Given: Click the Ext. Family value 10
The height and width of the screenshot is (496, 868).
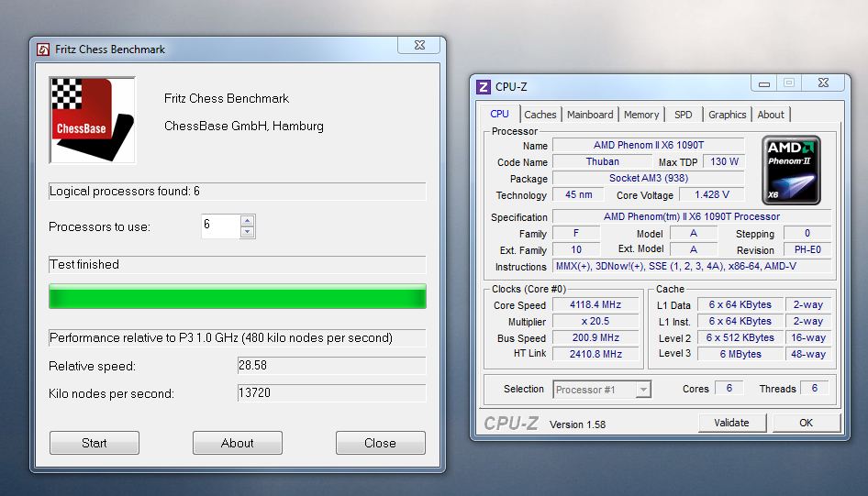Looking at the screenshot, I should coord(576,249).
